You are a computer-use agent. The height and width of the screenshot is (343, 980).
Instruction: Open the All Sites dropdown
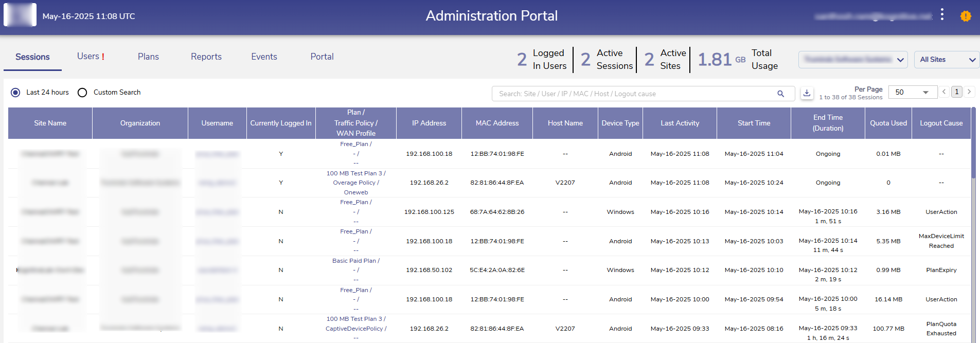coord(947,60)
